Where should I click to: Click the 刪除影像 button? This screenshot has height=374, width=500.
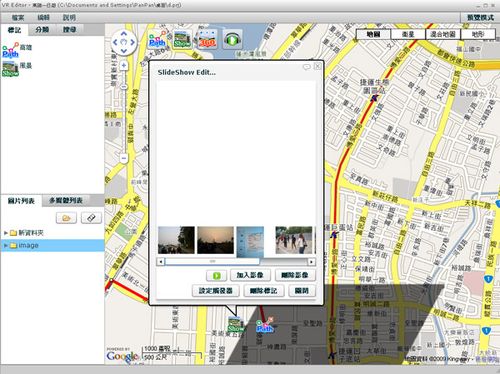(295, 275)
